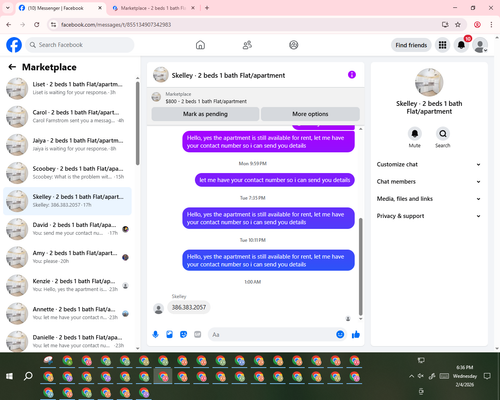Choose a GIF from the GIF icon

pyautogui.click(x=198, y=334)
